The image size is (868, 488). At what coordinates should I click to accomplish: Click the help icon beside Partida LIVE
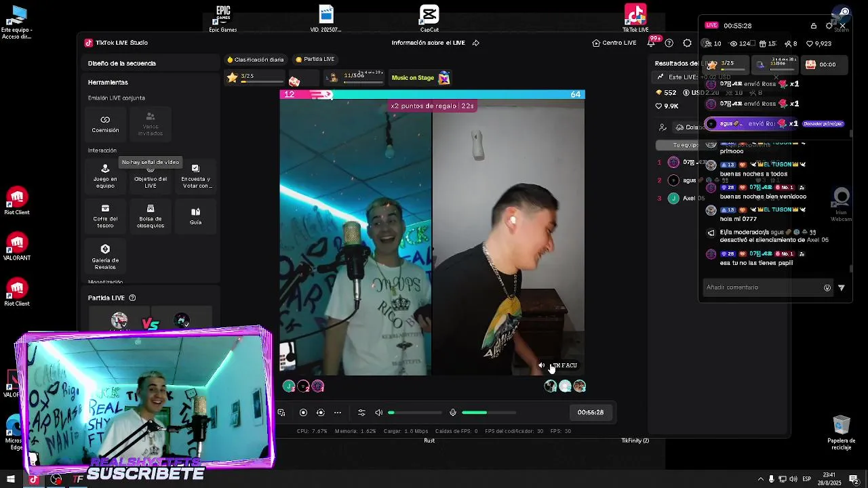pyautogui.click(x=132, y=298)
